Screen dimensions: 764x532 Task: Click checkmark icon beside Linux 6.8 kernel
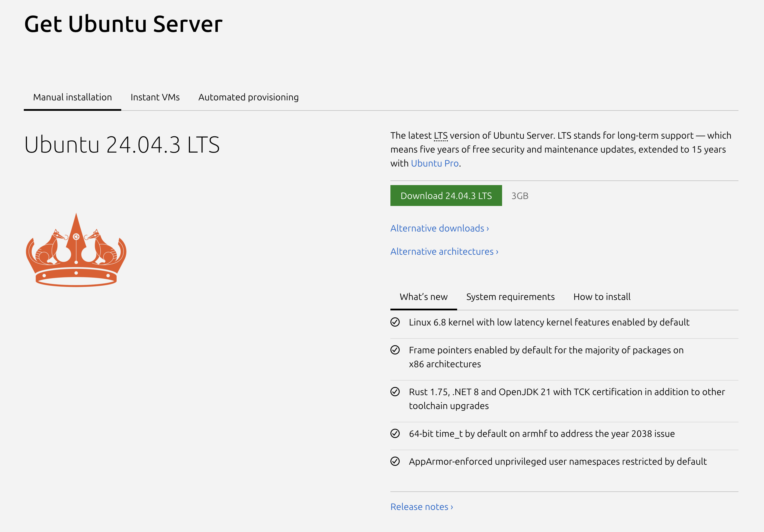[395, 322]
